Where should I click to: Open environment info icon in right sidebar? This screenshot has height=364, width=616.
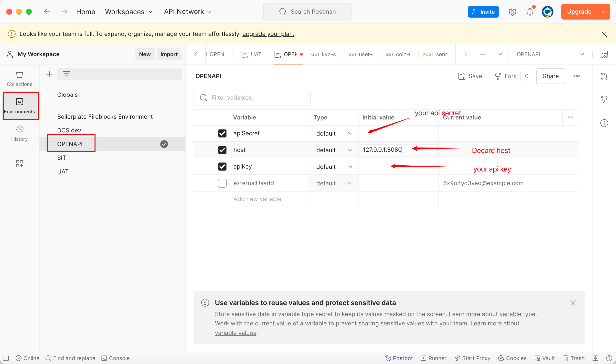tap(604, 123)
